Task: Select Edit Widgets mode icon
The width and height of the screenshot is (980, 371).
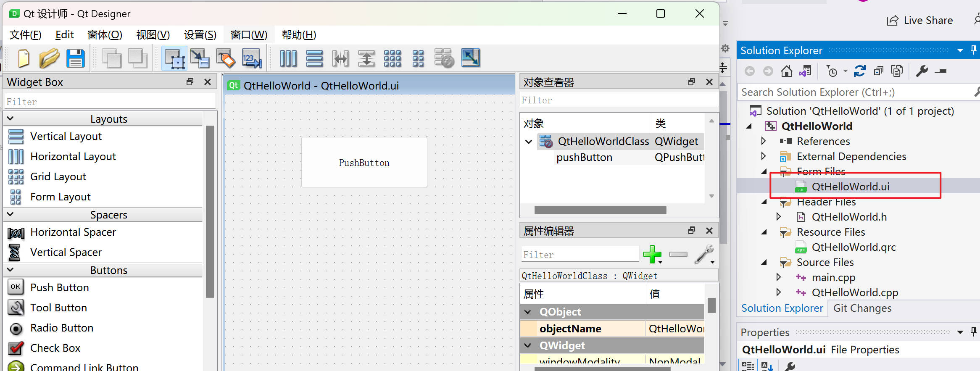Action: point(174,58)
